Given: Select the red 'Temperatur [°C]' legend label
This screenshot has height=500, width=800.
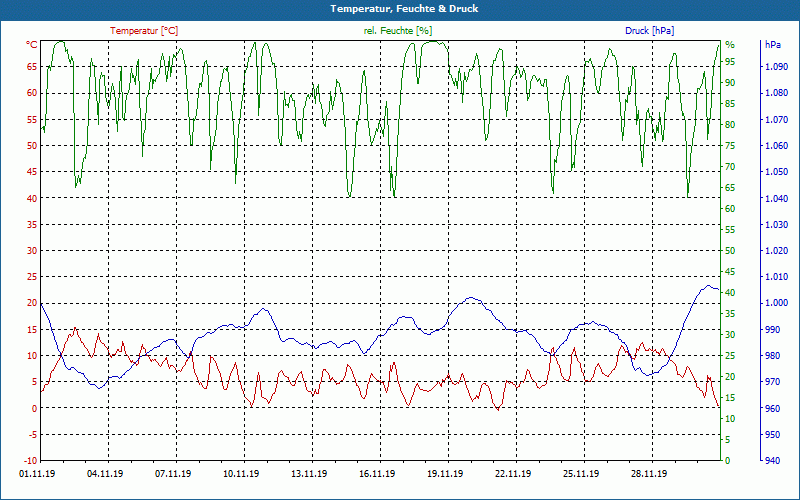Looking at the screenshot, I should click(144, 31).
